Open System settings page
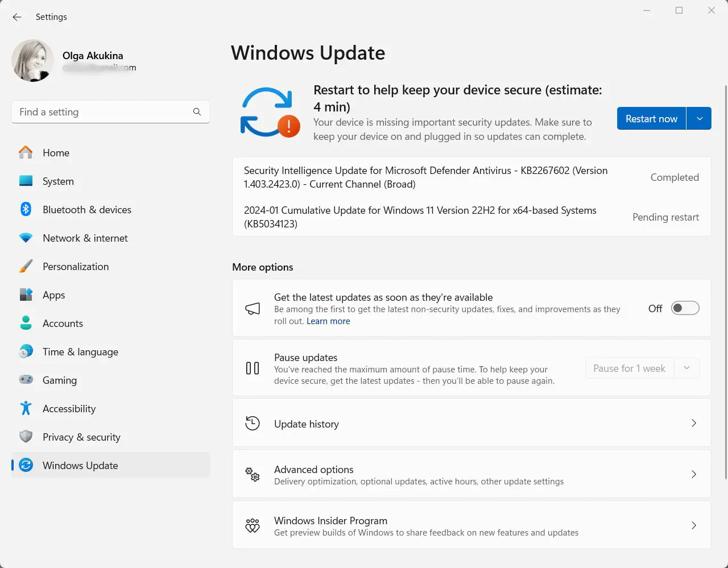The height and width of the screenshot is (568, 728). [x=111, y=181]
